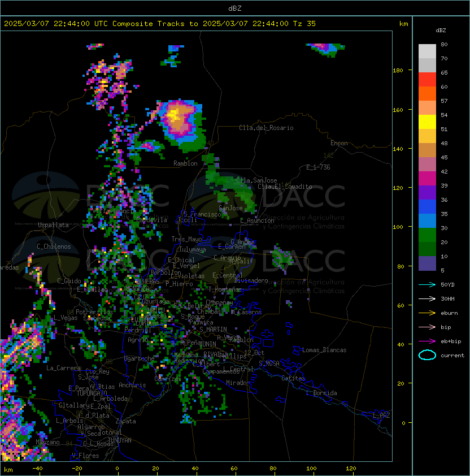Click the 140 km mark on vertical axis

point(398,149)
